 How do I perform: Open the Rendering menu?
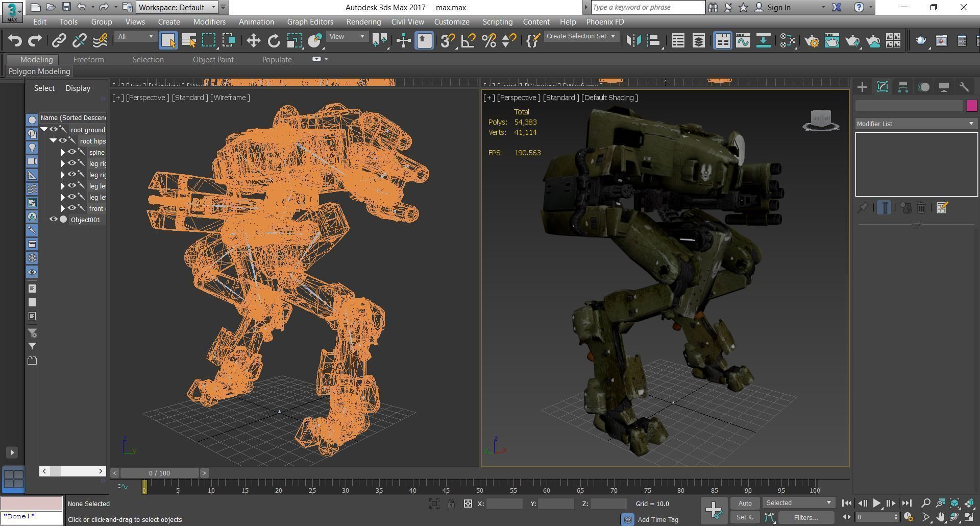click(363, 22)
